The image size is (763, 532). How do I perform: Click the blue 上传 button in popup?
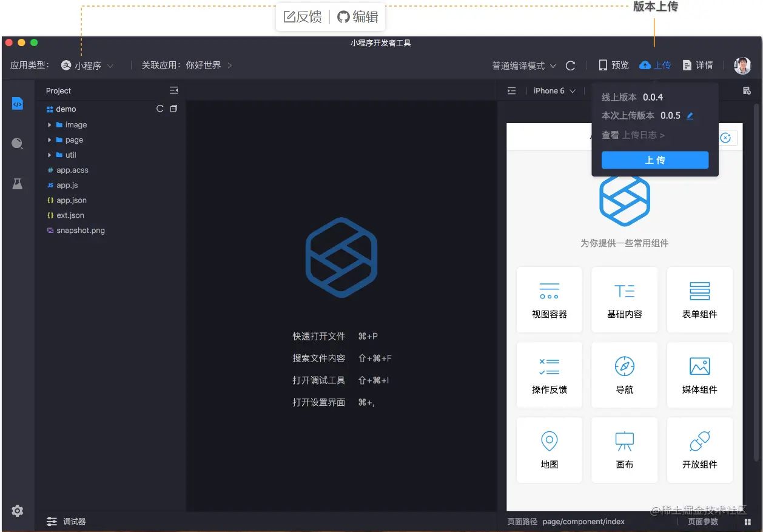pos(655,160)
